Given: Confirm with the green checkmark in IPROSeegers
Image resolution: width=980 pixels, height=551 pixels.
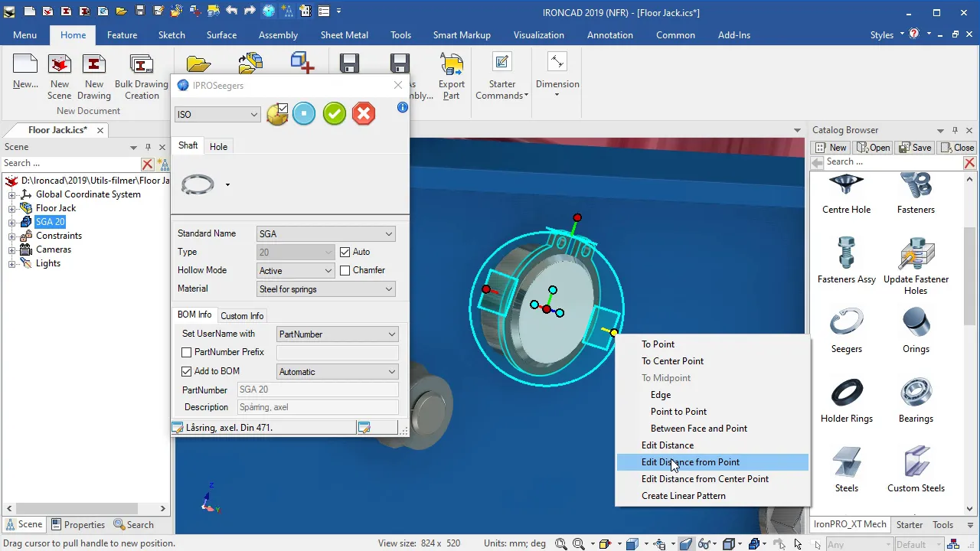Looking at the screenshot, I should click(335, 114).
